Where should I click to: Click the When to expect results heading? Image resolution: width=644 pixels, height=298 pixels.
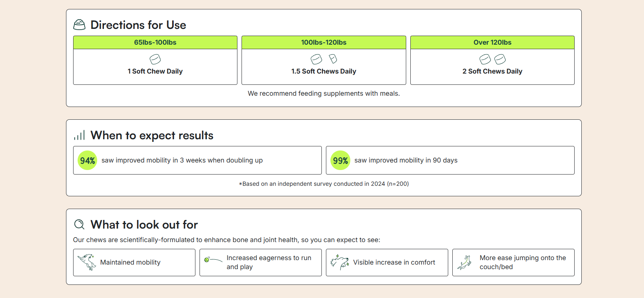coord(152,135)
